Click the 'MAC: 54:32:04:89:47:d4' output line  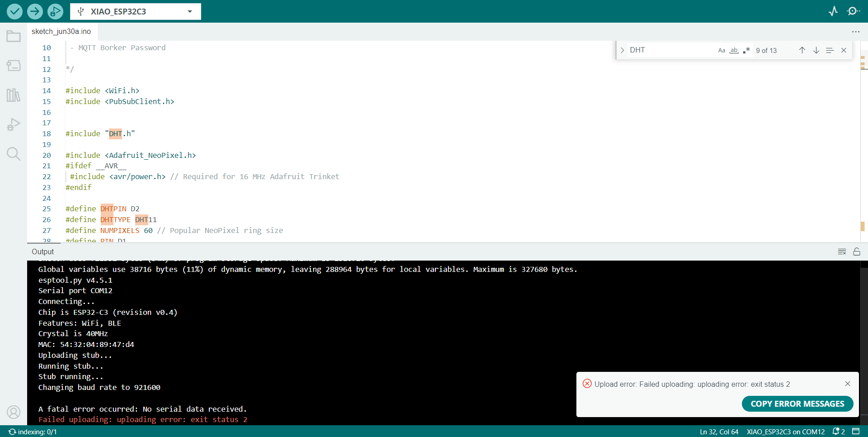point(86,345)
